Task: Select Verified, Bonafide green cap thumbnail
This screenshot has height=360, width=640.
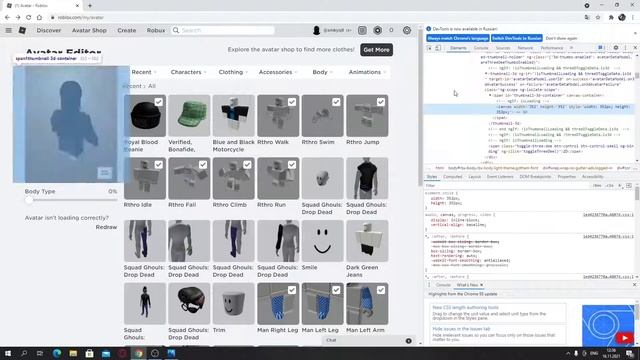Action: [x=189, y=116]
